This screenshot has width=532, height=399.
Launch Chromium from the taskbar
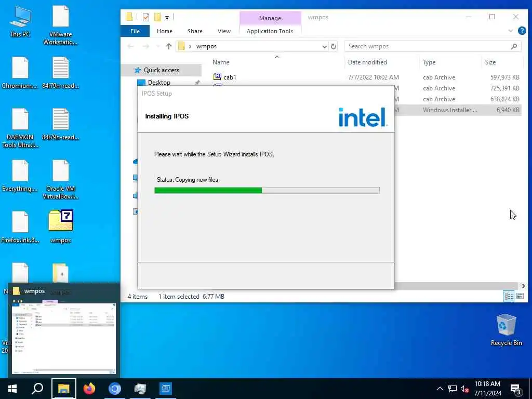115,389
